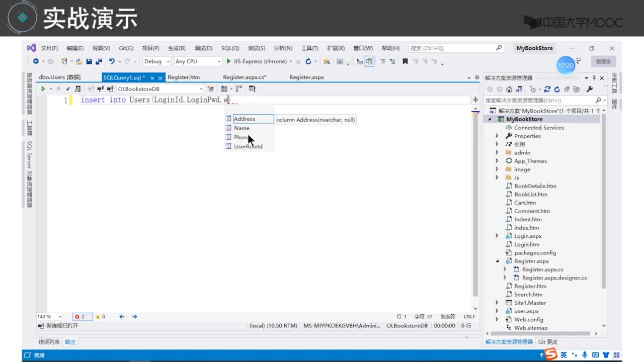Open the 文件(F) menu

(x=49, y=48)
